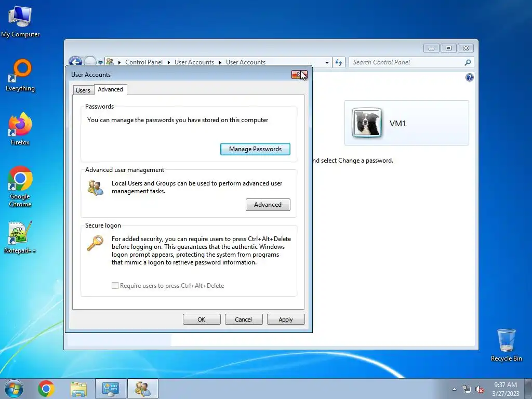532x399 pixels.
Task: Launch Everything search desktop shortcut
Action: [20, 76]
